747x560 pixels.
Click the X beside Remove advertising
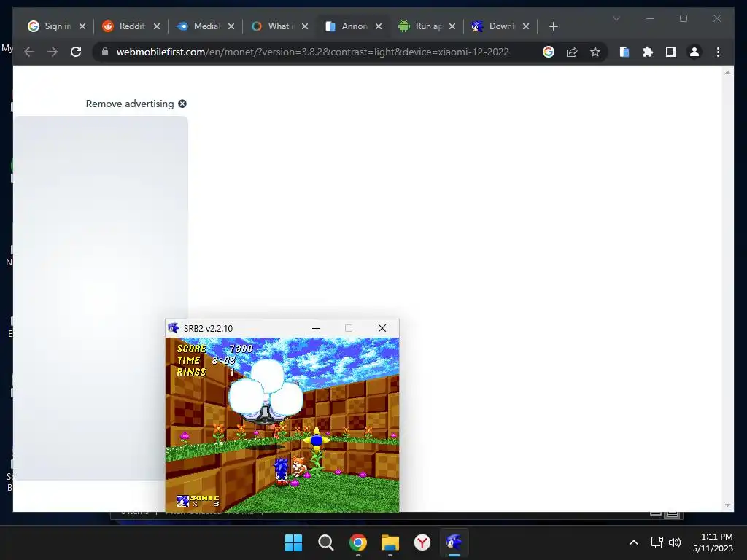tap(182, 104)
